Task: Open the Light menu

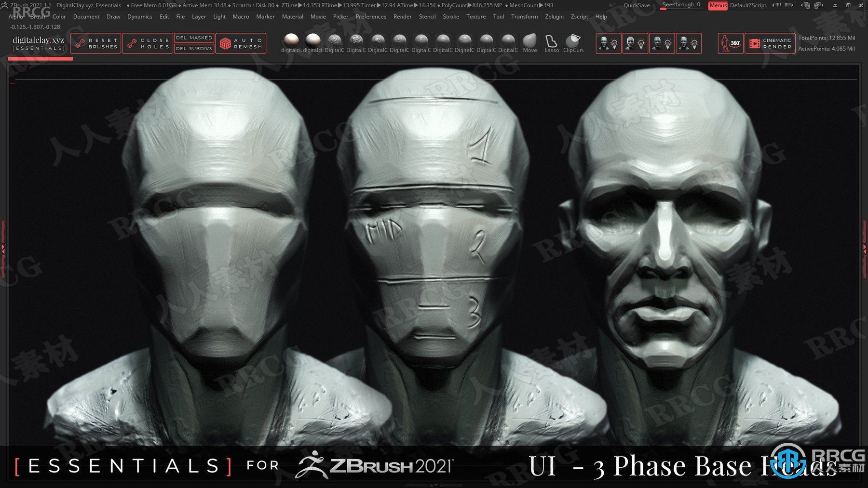Action: [219, 16]
